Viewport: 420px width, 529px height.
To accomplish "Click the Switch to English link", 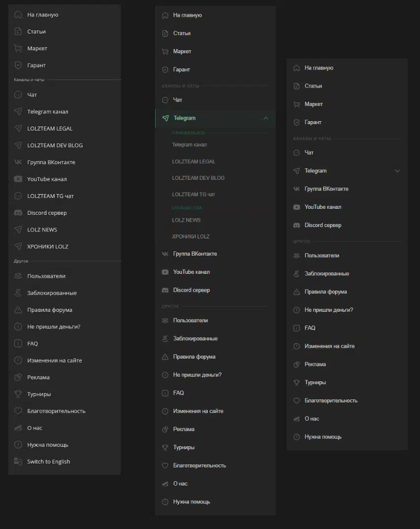I will 49,462.
